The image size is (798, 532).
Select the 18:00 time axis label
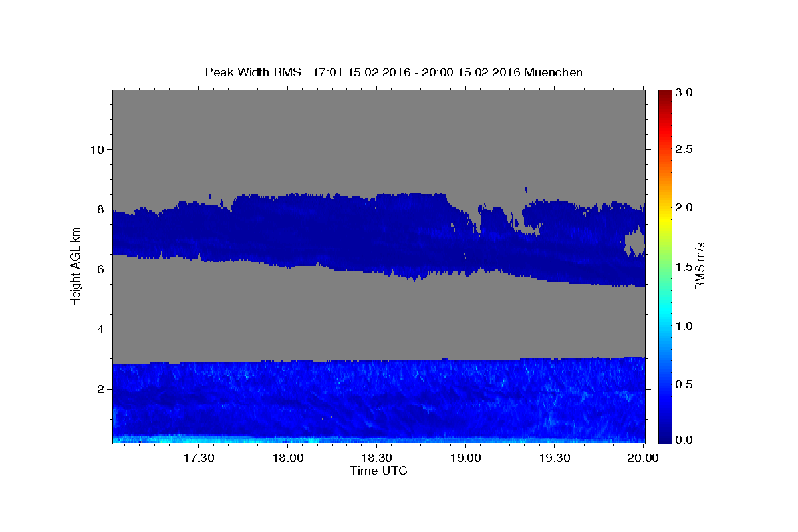(289, 458)
